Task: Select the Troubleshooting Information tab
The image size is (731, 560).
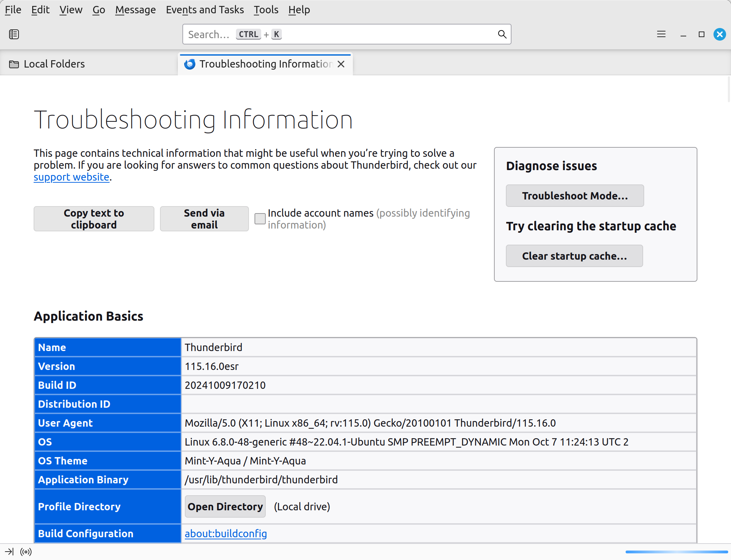Action: [x=265, y=64]
